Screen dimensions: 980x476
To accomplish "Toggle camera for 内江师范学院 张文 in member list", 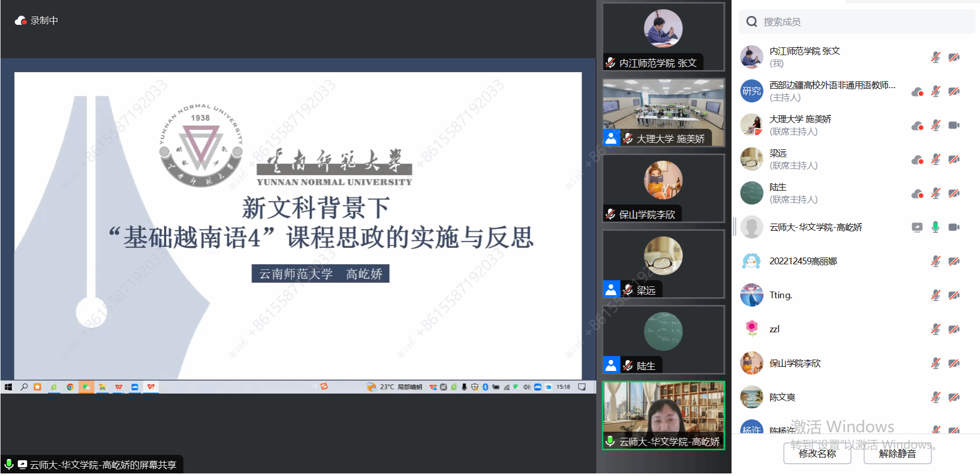I will point(954,57).
